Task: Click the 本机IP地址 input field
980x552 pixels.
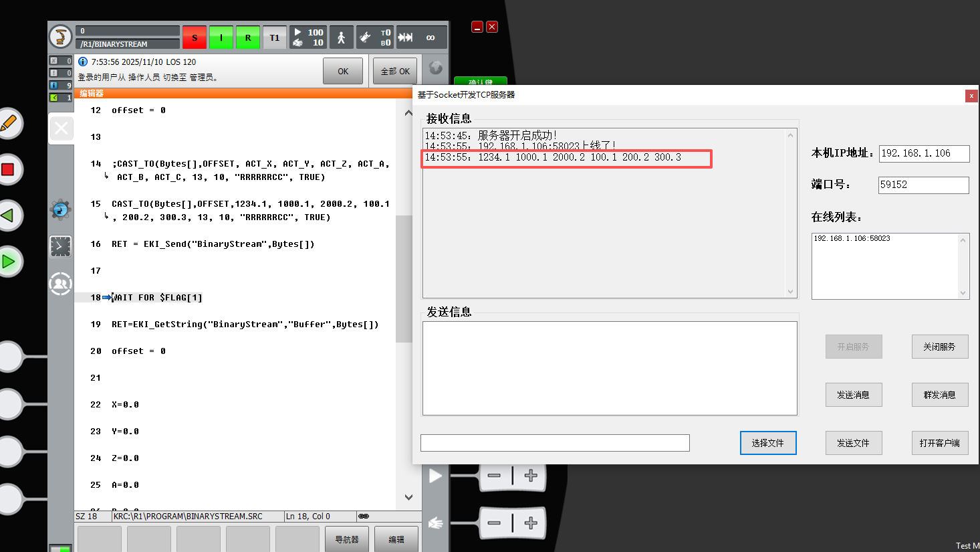Action: click(x=924, y=153)
